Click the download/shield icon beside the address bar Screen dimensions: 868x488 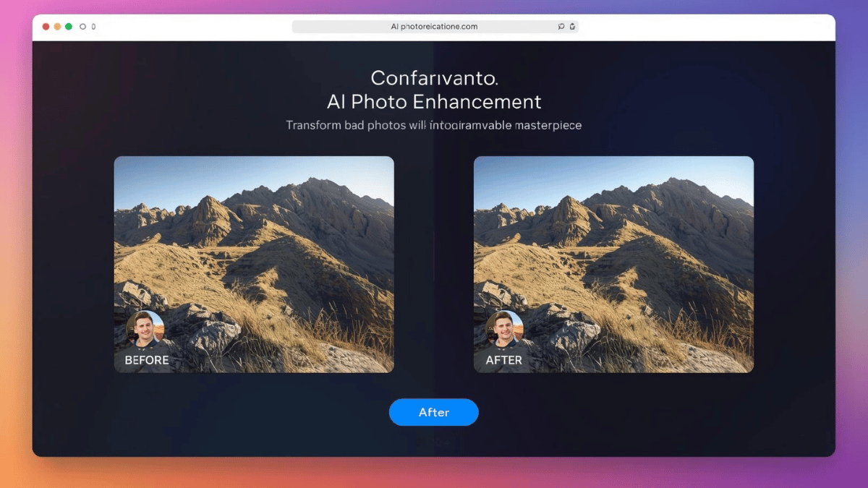[571, 26]
